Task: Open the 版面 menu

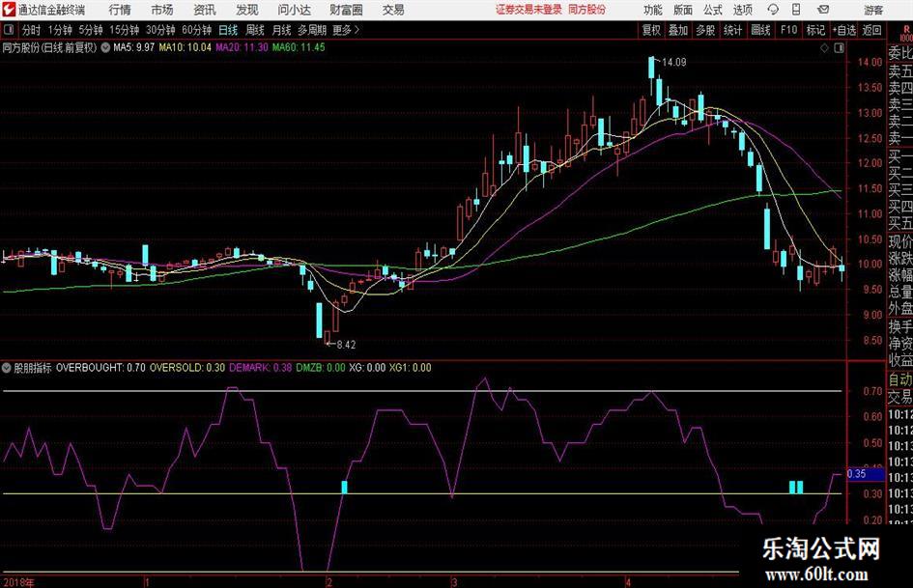Action: point(682,10)
